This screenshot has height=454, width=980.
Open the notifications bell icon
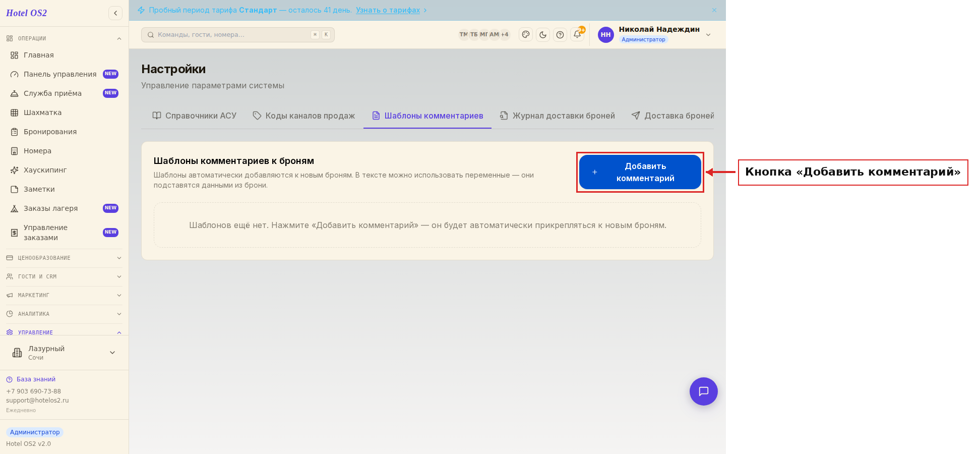click(x=577, y=35)
